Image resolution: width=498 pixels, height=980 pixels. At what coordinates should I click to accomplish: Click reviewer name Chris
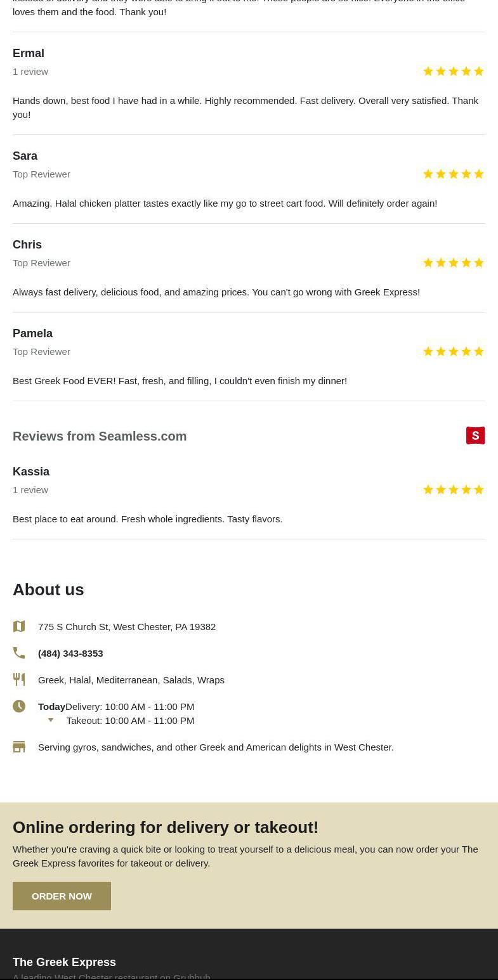[27, 245]
